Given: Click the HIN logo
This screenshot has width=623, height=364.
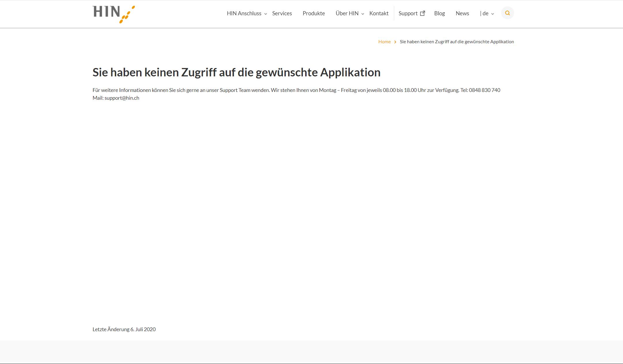Looking at the screenshot, I should click(x=114, y=14).
